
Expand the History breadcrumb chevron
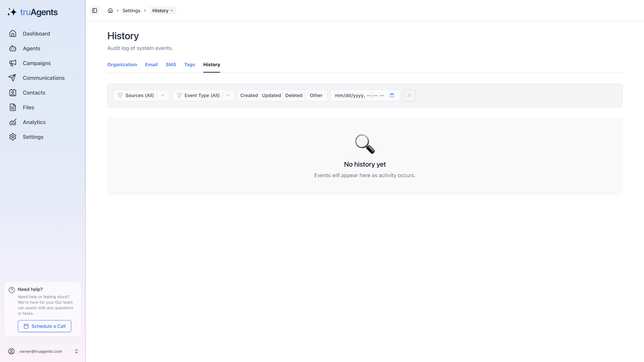tap(172, 11)
